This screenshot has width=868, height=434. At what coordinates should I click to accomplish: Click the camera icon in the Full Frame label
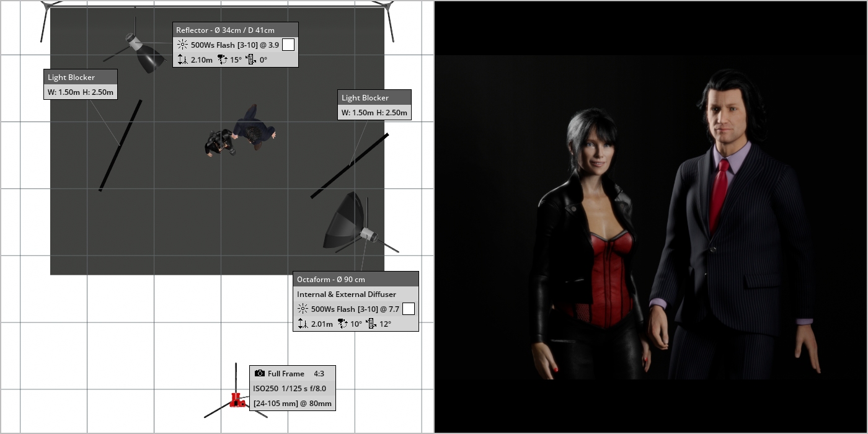tap(260, 373)
